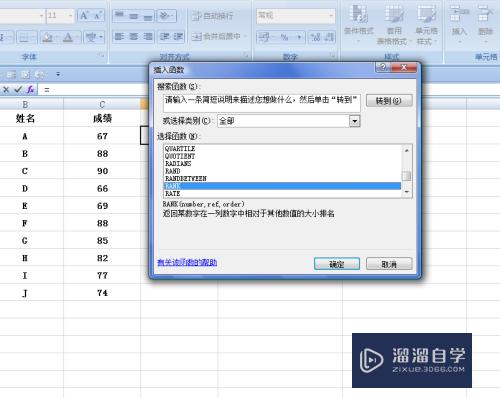Select the 成绩 header cell
This screenshot has height=398, width=500.
102,118
